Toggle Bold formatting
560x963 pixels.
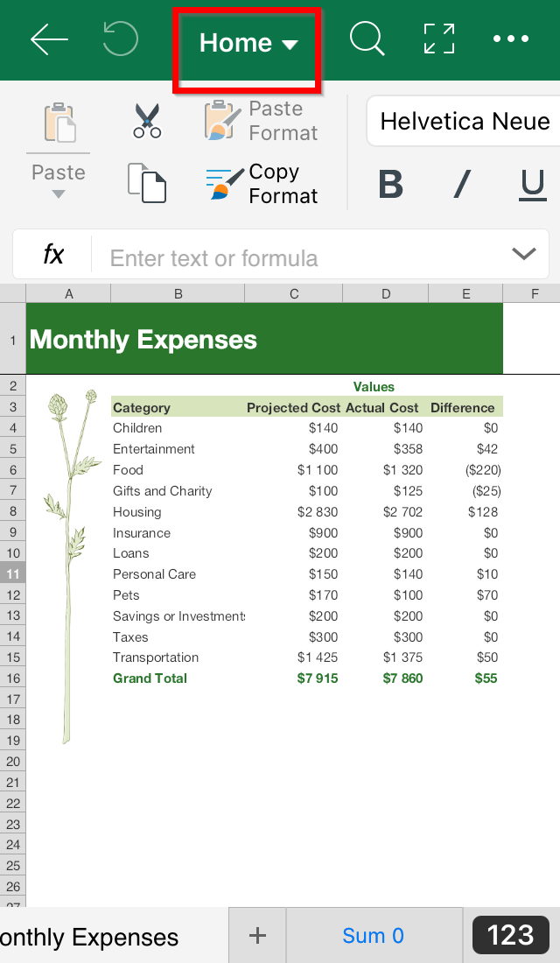390,183
